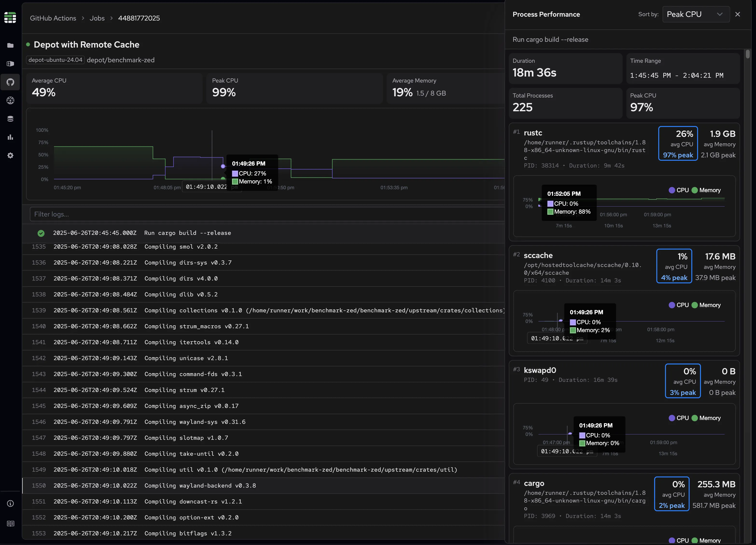Image resolution: width=756 pixels, height=545 pixels.
Task: Select the GitHub Actions icon in sidebar
Action: pos(10,82)
